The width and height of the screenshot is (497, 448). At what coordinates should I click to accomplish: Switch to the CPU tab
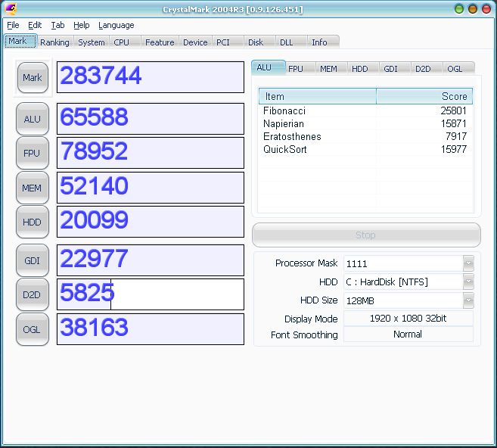125,42
